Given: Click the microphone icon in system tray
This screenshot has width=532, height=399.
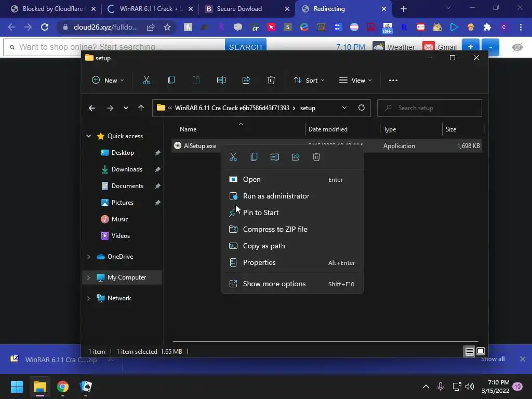Looking at the screenshot, I should [x=441, y=387].
